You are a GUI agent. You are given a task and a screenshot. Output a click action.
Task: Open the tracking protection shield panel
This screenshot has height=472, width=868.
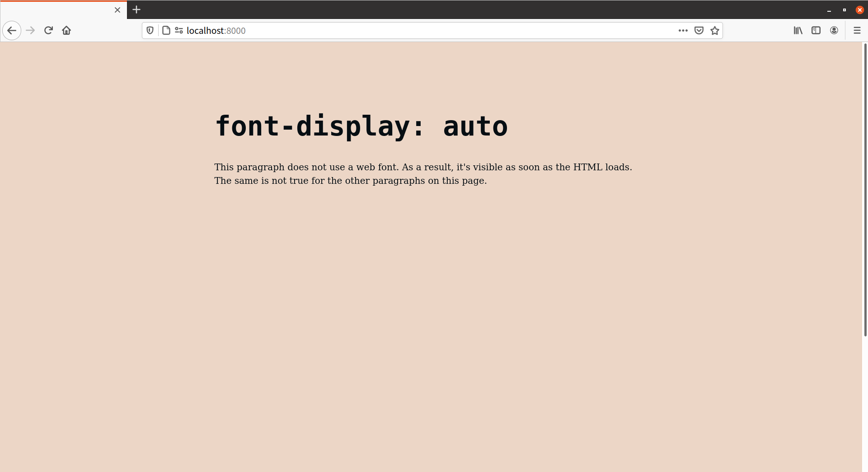(x=150, y=30)
